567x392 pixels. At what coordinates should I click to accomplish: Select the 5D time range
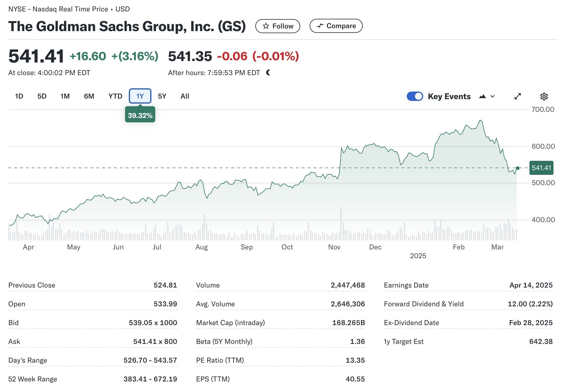pyautogui.click(x=42, y=96)
